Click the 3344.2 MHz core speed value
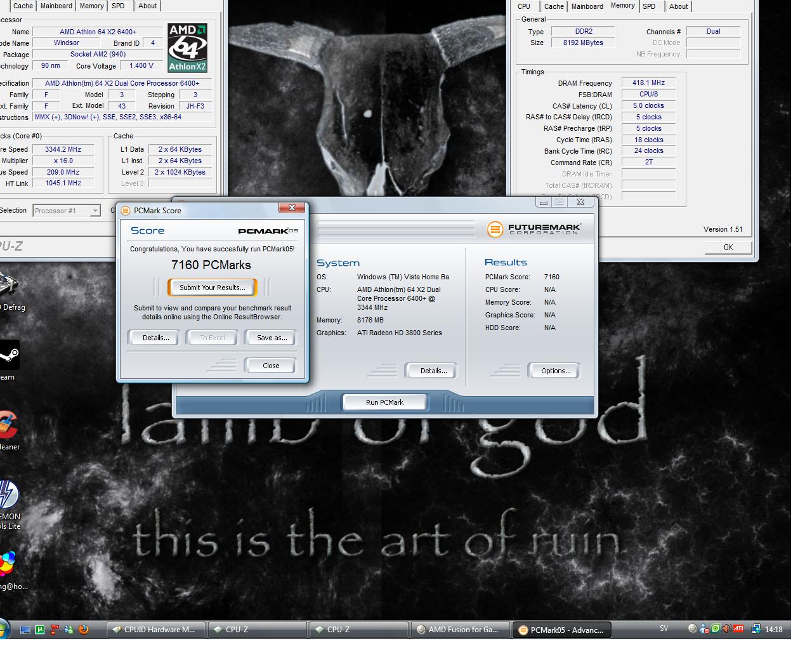The height and width of the screenshot is (650, 812). pyautogui.click(x=63, y=150)
